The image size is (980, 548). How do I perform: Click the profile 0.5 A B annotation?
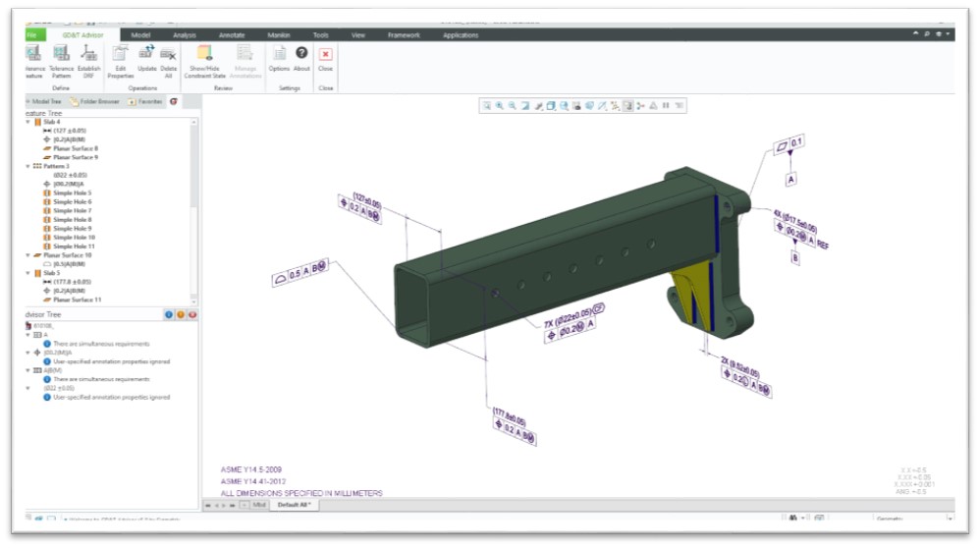coord(300,272)
